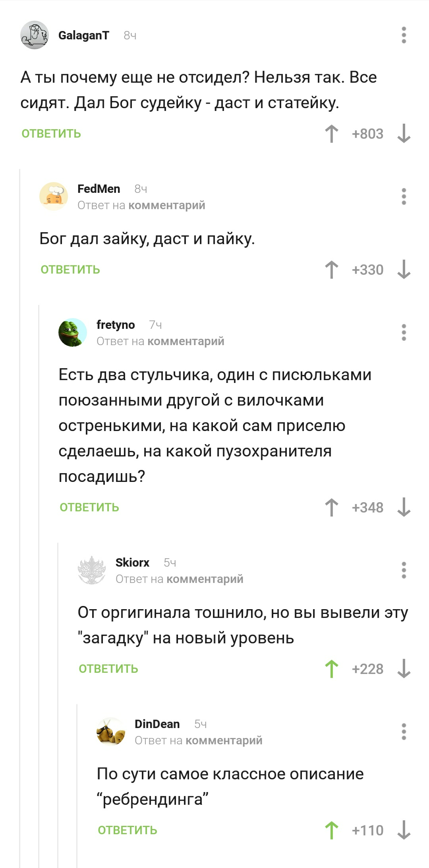This screenshot has width=429, height=868.
Task: Open options menu on DinDean's comment
Action: tap(404, 732)
